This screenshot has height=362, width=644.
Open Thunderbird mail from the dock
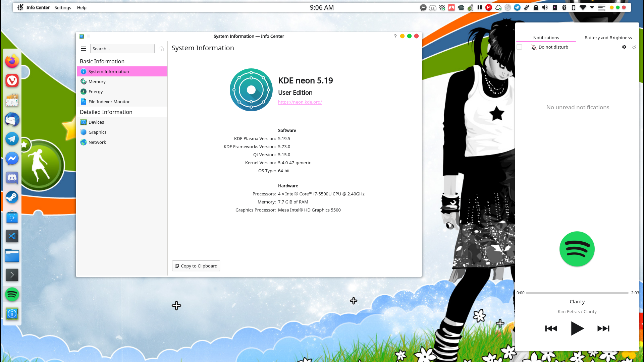(x=12, y=120)
